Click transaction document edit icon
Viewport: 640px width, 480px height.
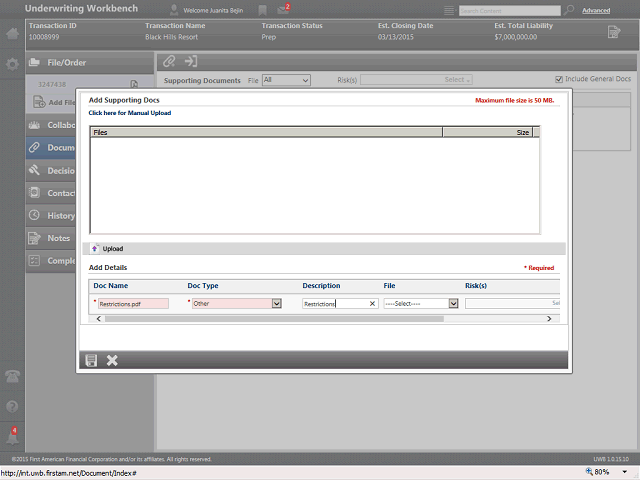click(613, 32)
